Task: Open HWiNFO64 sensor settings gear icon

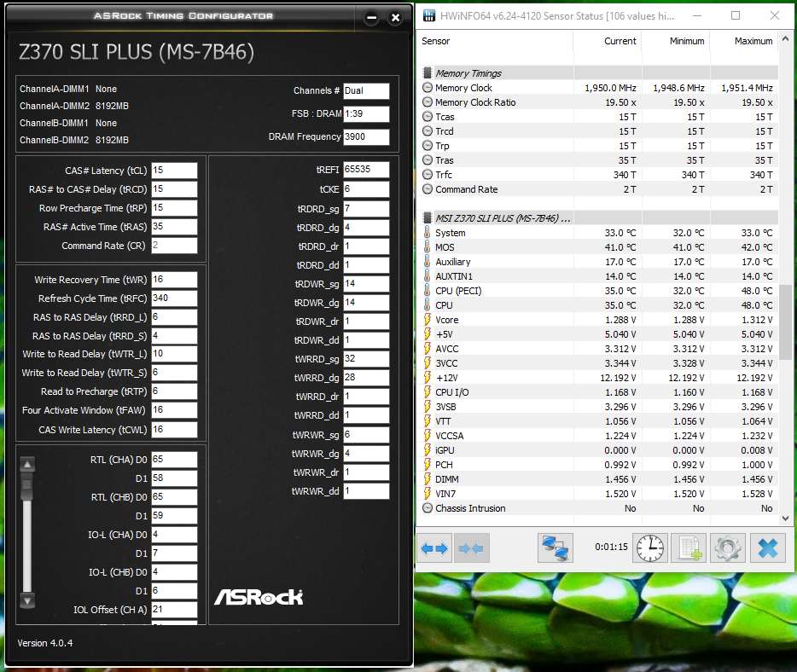Action: [x=727, y=548]
